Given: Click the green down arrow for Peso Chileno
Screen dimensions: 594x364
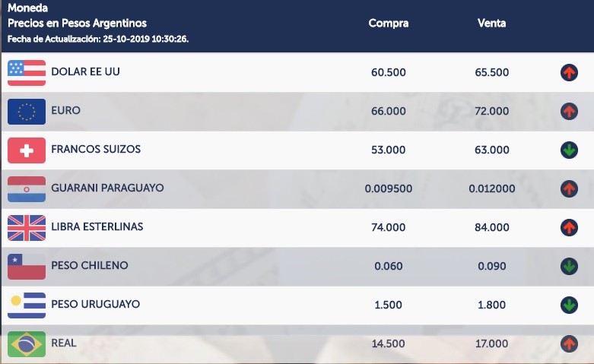Looking at the screenshot, I should pyautogui.click(x=569, y=266).
